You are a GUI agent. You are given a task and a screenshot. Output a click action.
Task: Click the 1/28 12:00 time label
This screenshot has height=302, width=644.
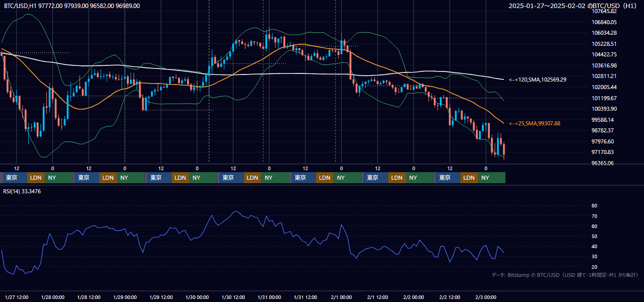coord(89,297)
